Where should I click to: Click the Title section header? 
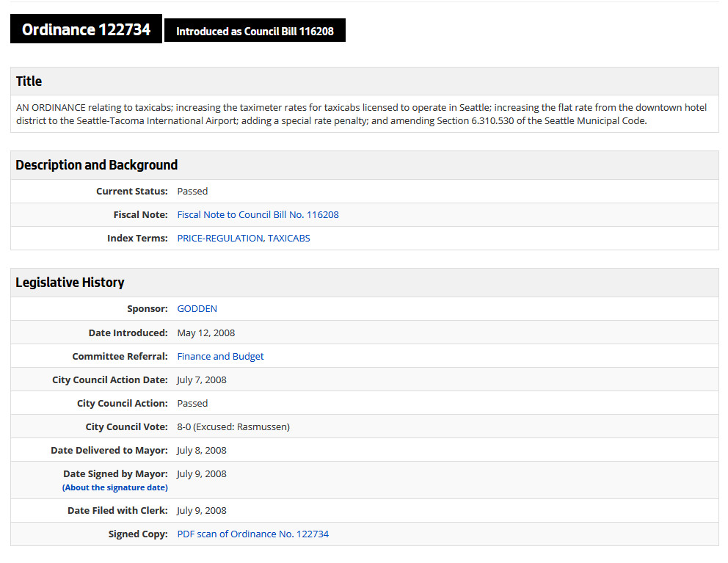29,81
